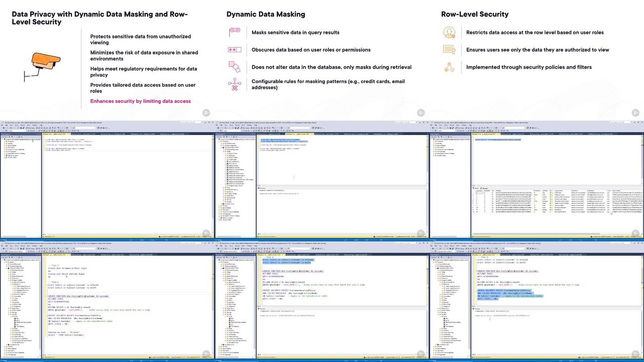
Task: Click 'Configurable rules for masking patterns' bullet
Action: (x=328, y=84)
